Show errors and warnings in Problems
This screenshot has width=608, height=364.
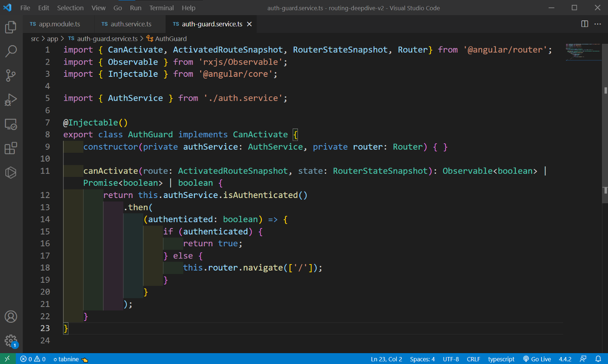(33, 359)
